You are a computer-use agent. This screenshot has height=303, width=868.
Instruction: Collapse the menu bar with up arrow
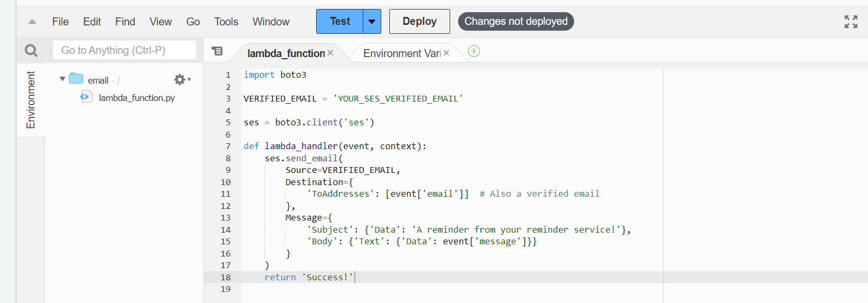point(32,22)
